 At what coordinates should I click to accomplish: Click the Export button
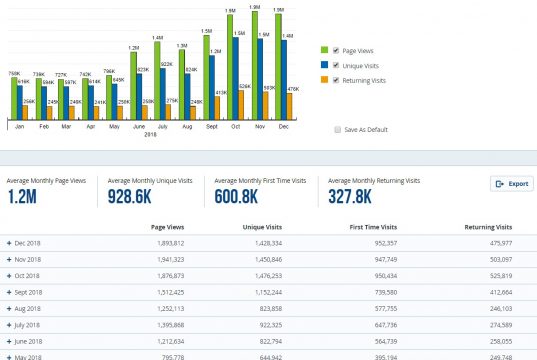tap(512, 184)
